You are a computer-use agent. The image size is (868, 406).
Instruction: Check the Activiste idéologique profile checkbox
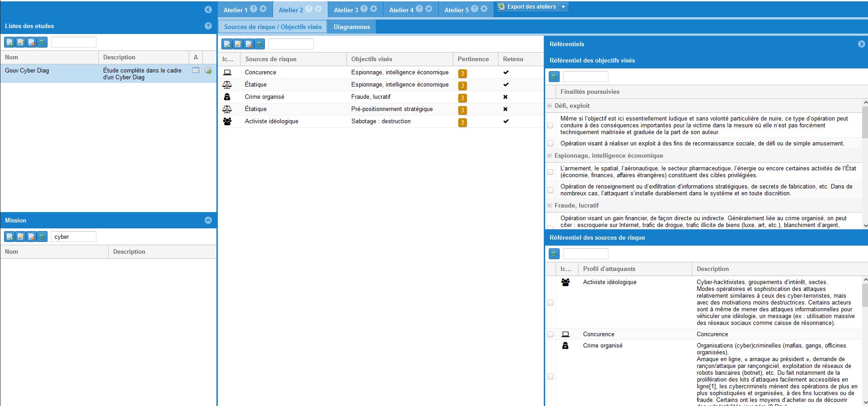click(x=551, y=302)
